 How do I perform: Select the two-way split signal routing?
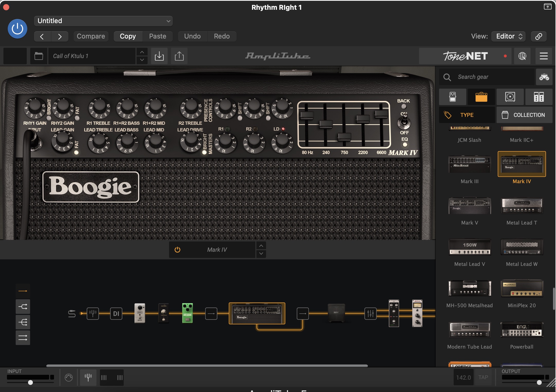pos(23,307)
